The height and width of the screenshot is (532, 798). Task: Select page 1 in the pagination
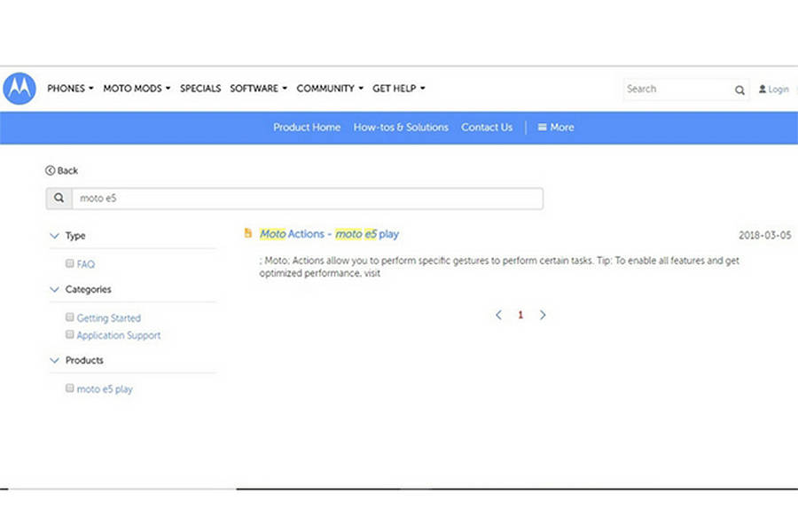(520, 315)
